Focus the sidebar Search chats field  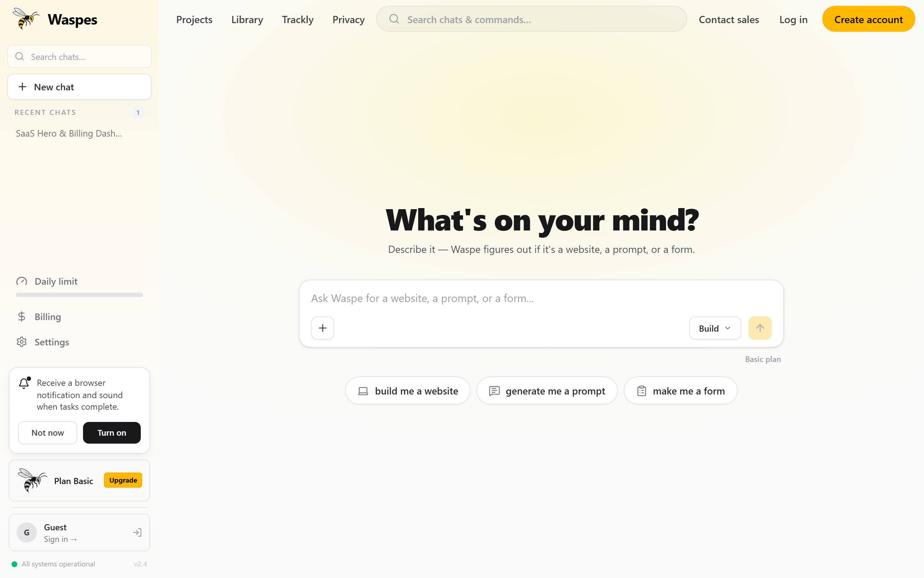79,57
